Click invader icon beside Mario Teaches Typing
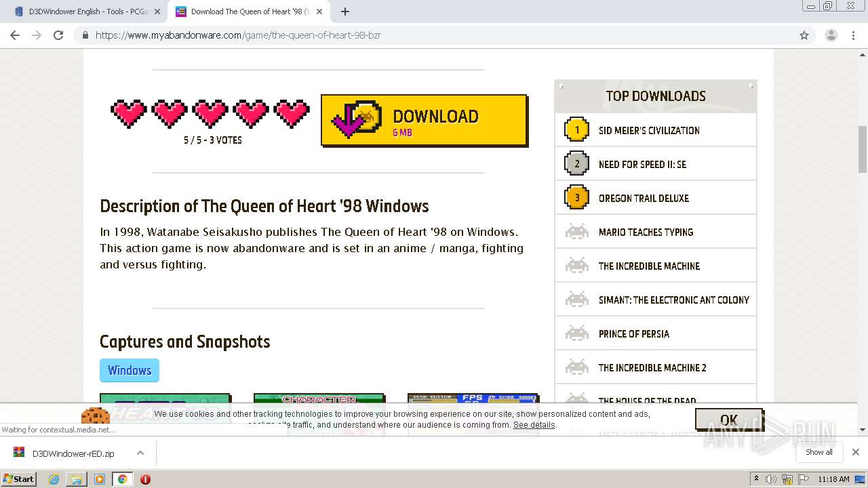 [x=577, y=231]
